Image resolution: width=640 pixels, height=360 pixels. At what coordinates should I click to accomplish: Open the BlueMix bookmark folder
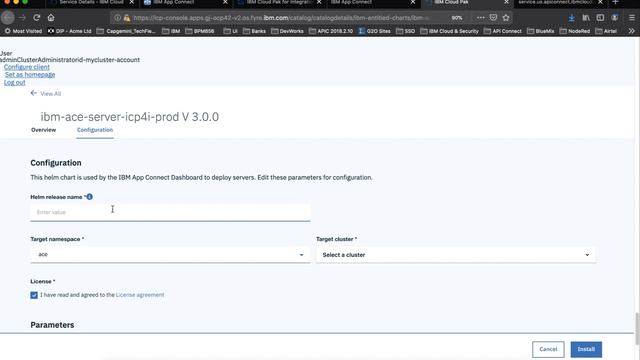coord(541,31)
